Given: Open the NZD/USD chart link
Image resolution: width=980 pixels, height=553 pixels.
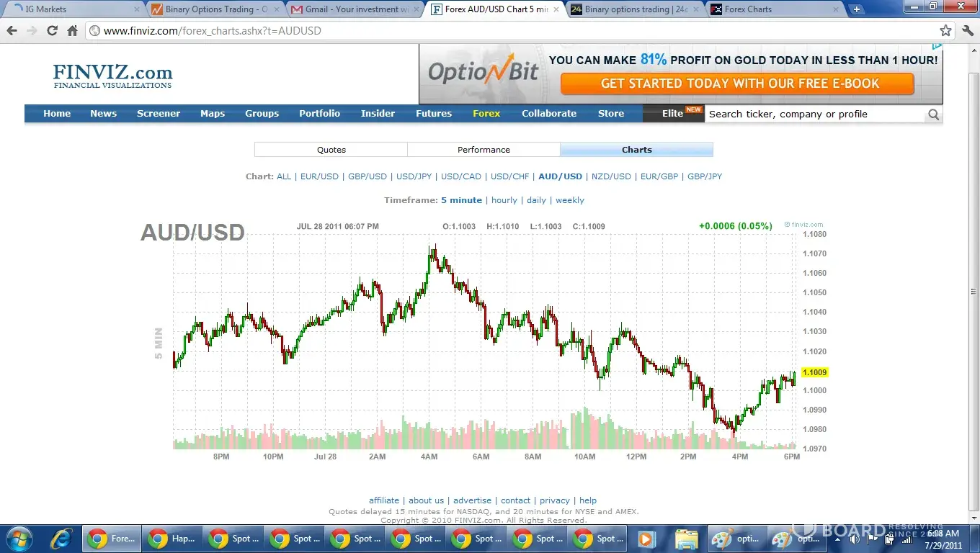Looking at the screenshot, I should [611, 176].
